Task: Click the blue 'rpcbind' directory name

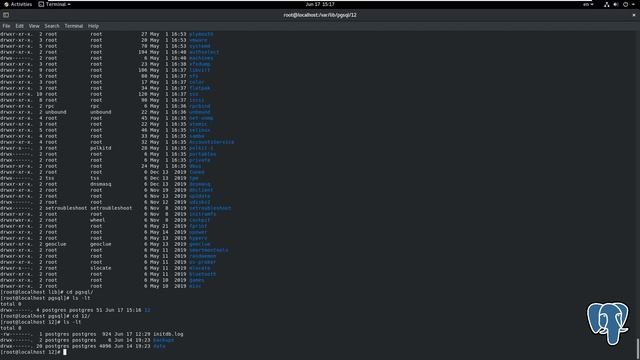Action: [x=200, y=106]
